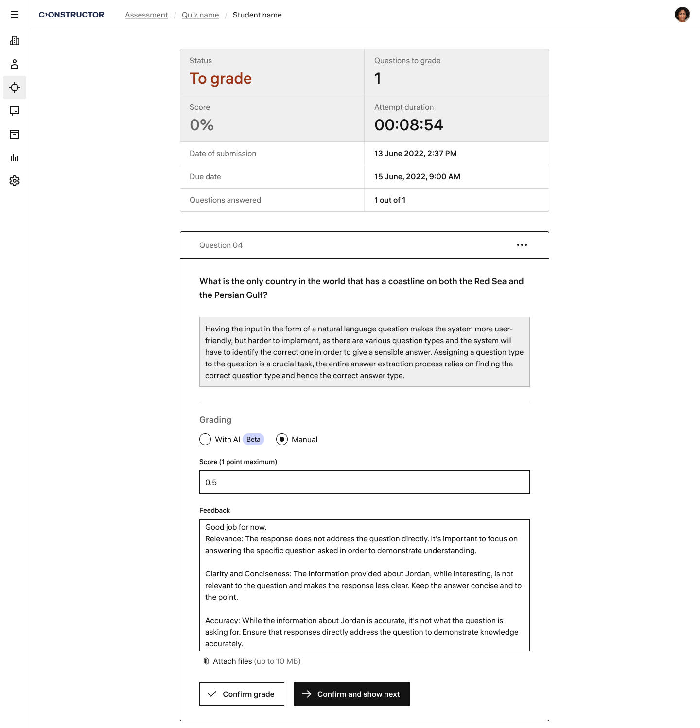The height and width of the screenshot is (728, 700).
Task: Click the Constructor logo
Action: (x=71, y=15)
